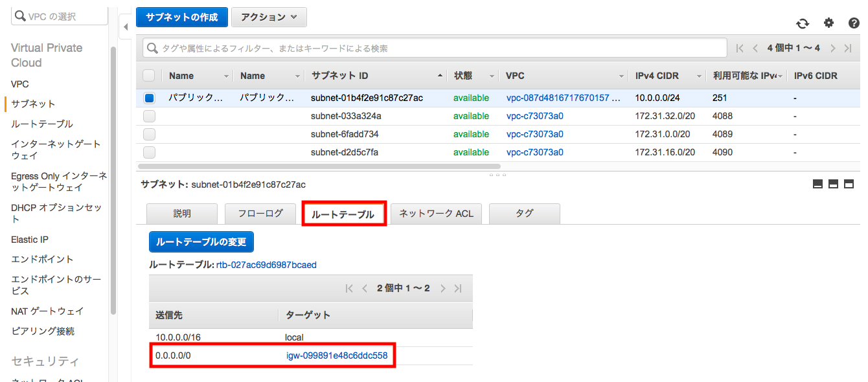Open vpc-c73073a0 link in subnet-033a324a row
The image size is (868, 382).
coord(535,116)
